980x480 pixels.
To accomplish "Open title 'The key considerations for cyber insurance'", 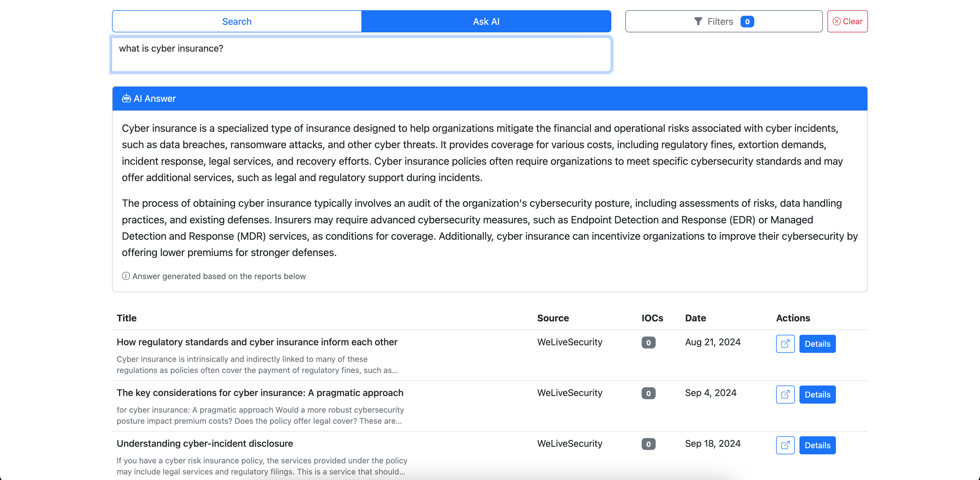I will click(260, 393).
